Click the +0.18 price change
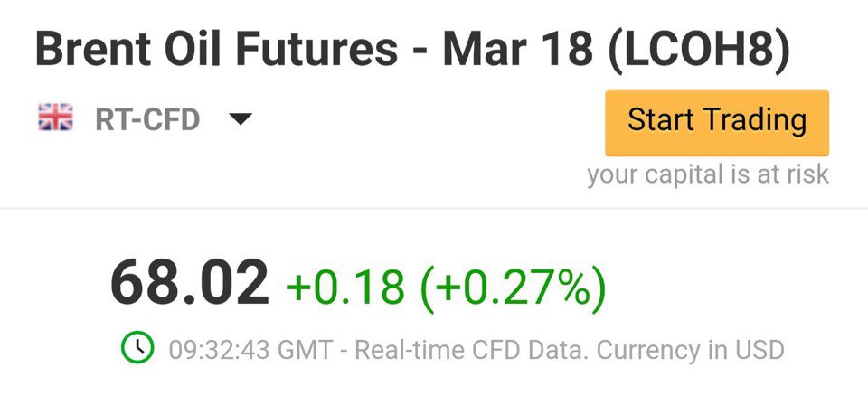This screenshot has height=396, width=868. click(x=344, y=287)
